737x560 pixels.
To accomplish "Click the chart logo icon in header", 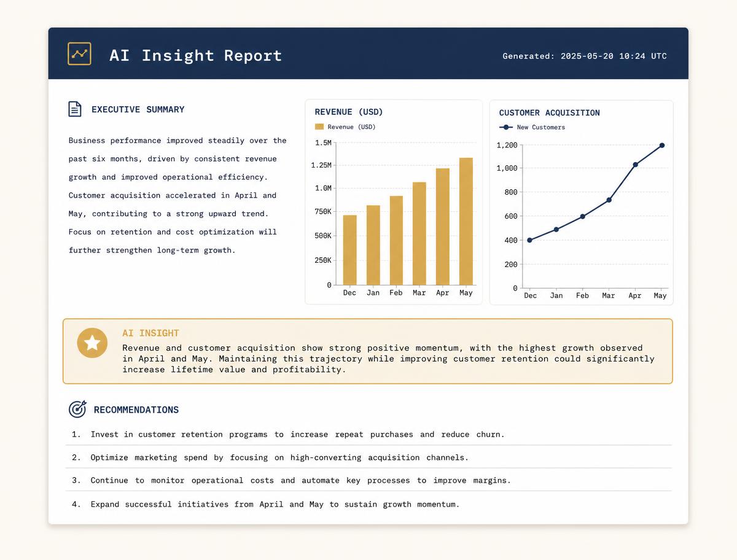I will (x=79, y=54).
